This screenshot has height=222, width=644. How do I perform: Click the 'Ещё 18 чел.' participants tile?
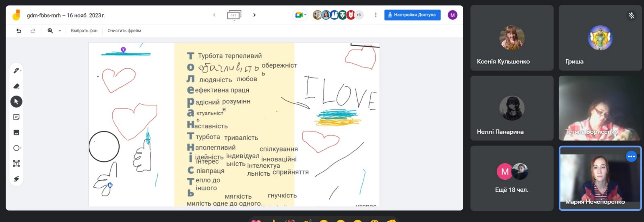(512, 178)
